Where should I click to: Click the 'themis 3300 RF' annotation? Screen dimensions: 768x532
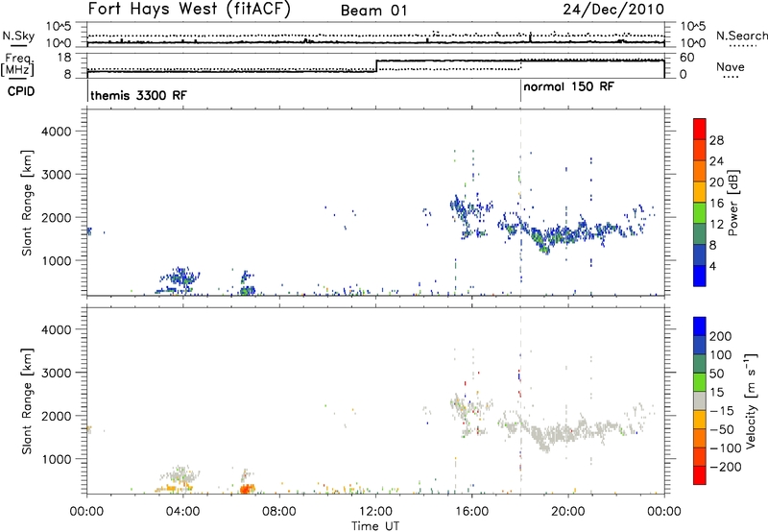[x=138, y=95]
